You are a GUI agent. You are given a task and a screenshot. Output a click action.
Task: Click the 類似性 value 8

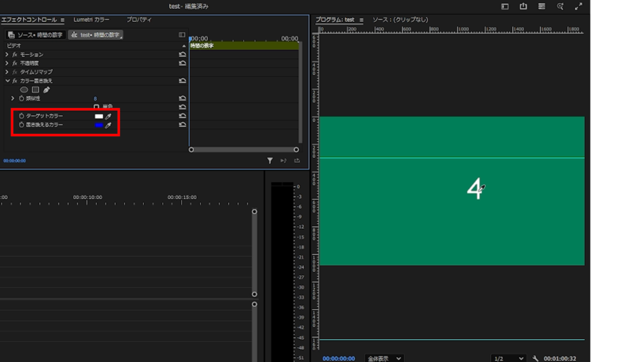coord(96,99)
